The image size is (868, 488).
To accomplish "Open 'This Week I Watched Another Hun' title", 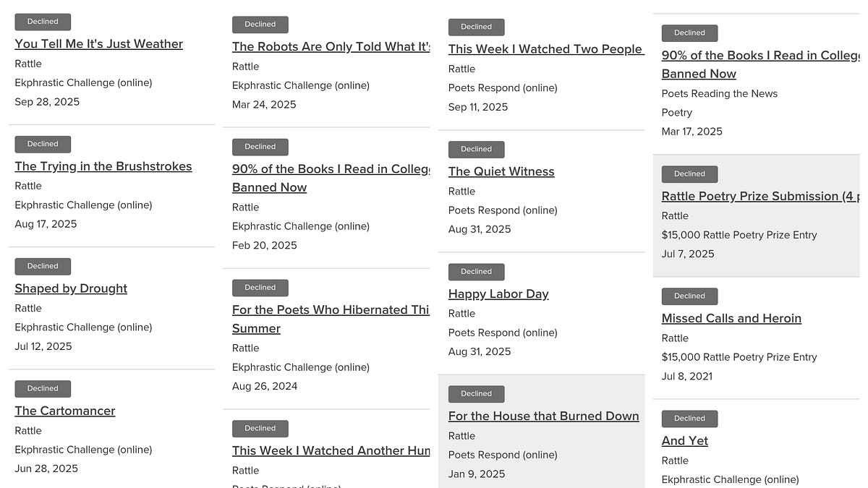I will pyautogui.click(x=331, y=450).
